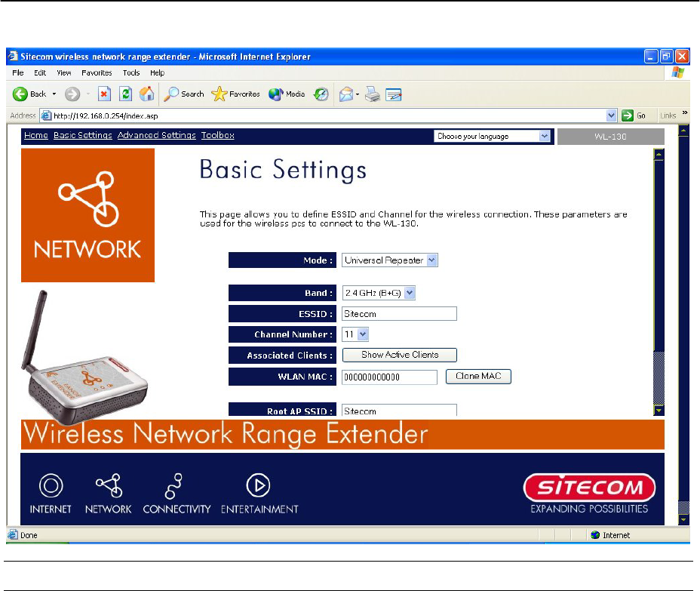Open the Channel Number dropdown
This screenshot has height=591, width=700.
tap(363, 334)
